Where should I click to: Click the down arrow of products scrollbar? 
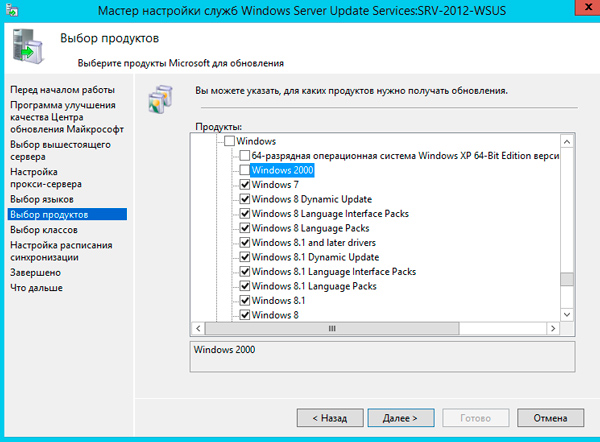[x=567, y=315]
